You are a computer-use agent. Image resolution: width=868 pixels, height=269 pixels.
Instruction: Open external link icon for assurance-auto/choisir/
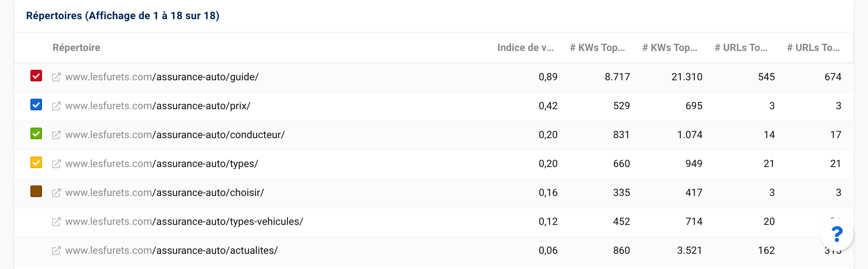(56, 193)
